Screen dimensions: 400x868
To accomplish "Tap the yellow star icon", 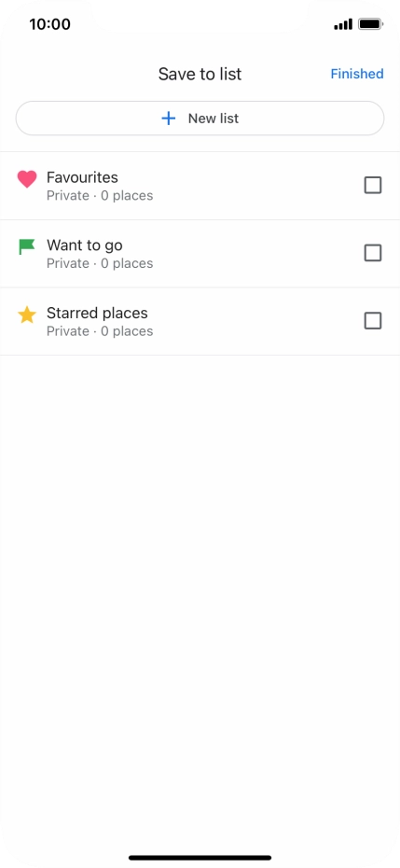I will pyautogui.click(x=26, y=315).
